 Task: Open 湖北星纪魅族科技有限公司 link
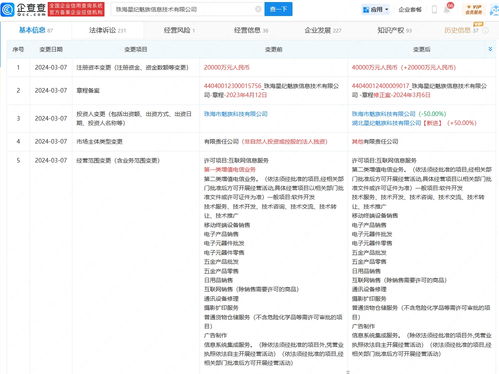pyautogui.click(x=386, y=123)
